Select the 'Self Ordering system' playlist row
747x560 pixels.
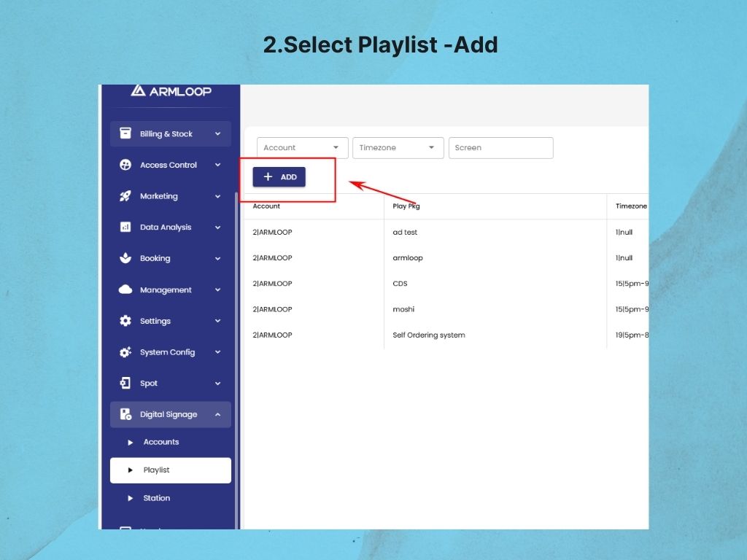point(429,335)
